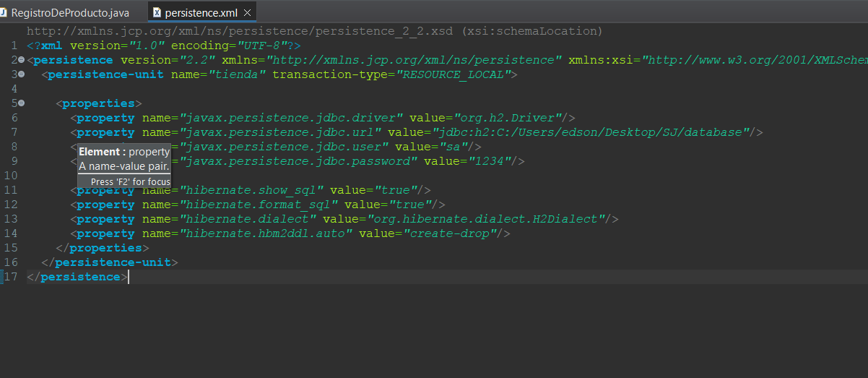Collapse the properties fold on line 5

coord(21,103)
